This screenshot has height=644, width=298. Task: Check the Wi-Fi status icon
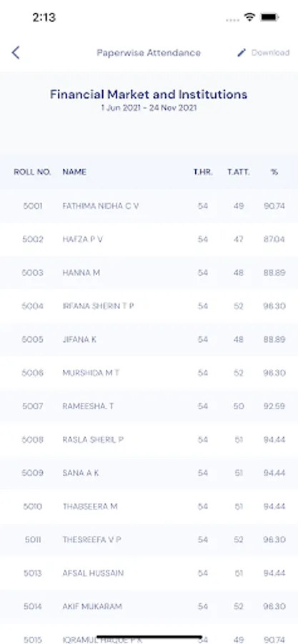[249, 17]
